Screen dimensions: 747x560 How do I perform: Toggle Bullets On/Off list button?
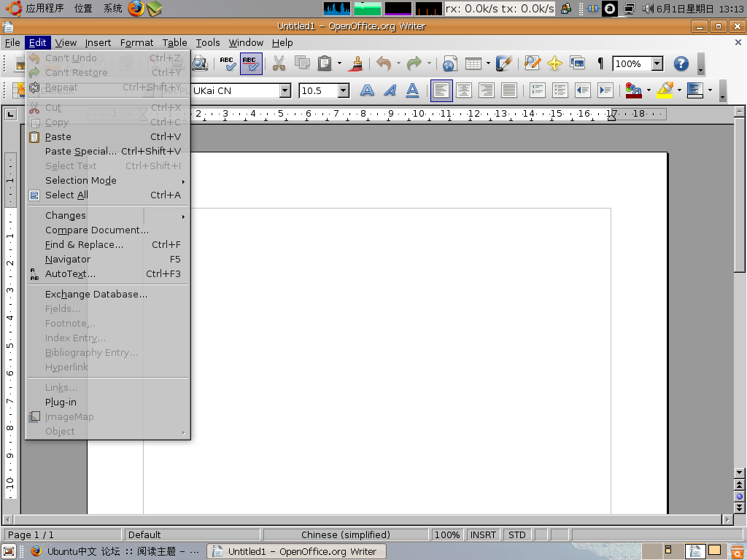[x=560, y=90]
